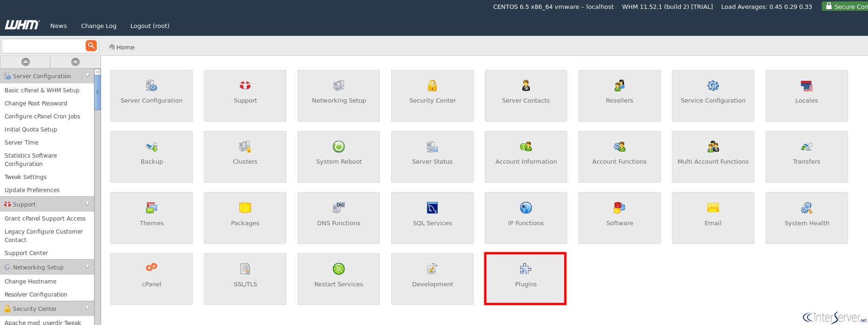
Task: Open the Plugins puzzle tile
Action: click(526, 279)
